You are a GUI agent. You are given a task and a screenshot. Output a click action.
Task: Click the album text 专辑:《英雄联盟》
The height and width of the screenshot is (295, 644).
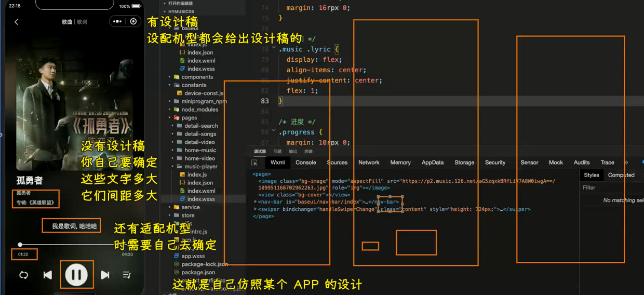36,203
